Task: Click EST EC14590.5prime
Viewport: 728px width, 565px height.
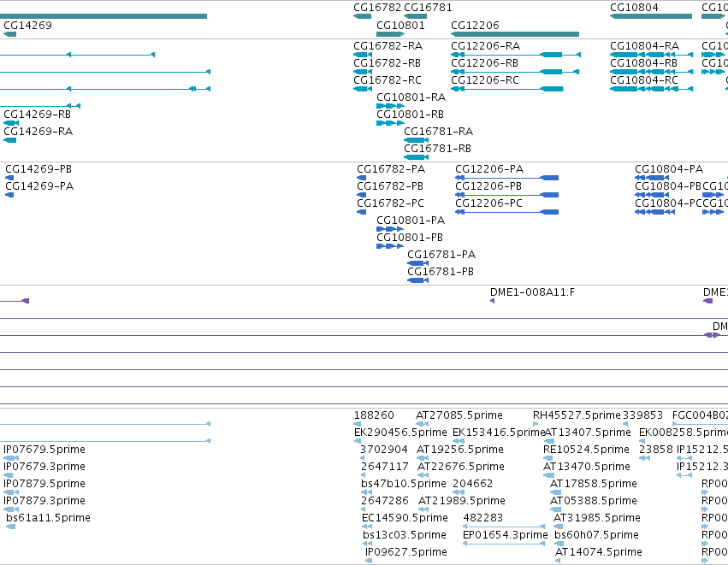Action: coord(405,518)
